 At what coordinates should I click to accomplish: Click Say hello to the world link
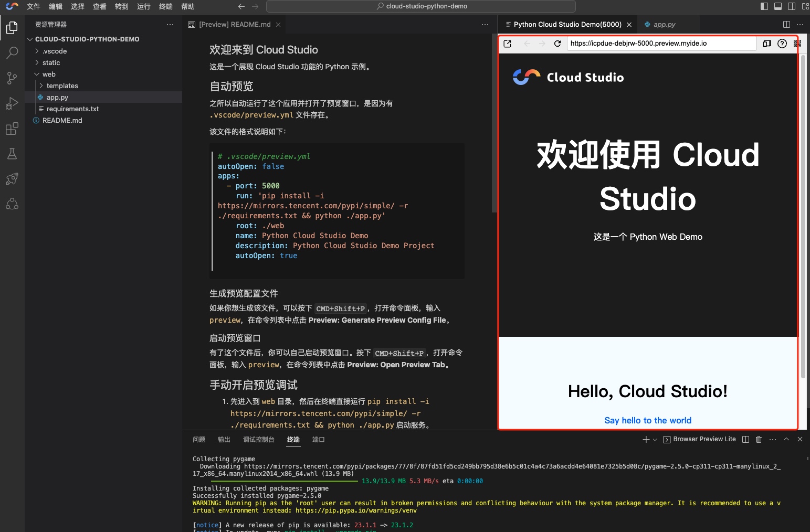coord(648,420)
